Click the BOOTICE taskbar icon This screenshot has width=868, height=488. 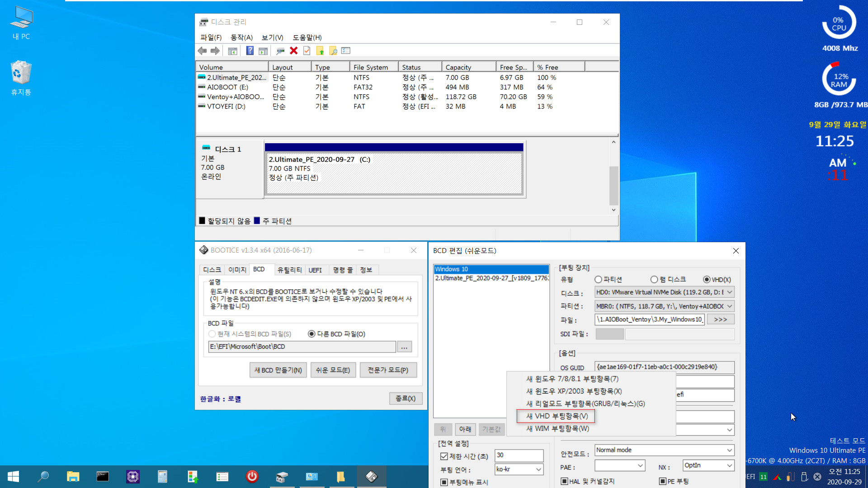tap(372, 477)
